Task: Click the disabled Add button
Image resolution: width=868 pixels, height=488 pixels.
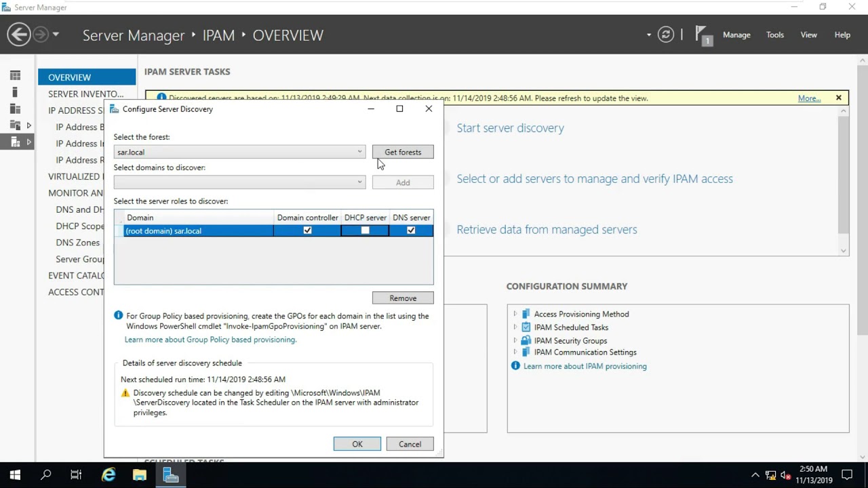Action: [403, 182]
